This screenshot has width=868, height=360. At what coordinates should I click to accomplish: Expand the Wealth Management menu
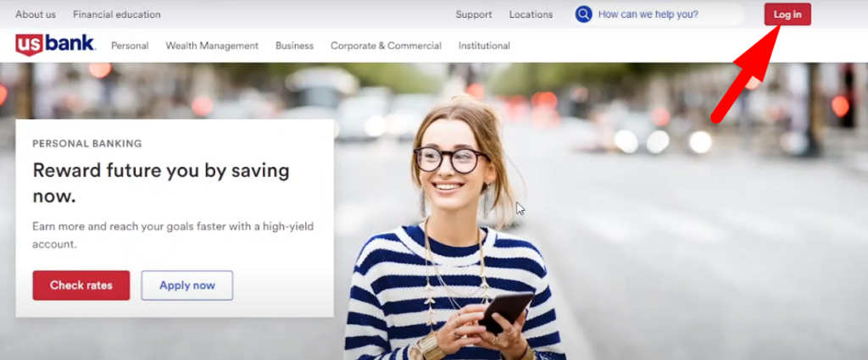click(212, 46)
